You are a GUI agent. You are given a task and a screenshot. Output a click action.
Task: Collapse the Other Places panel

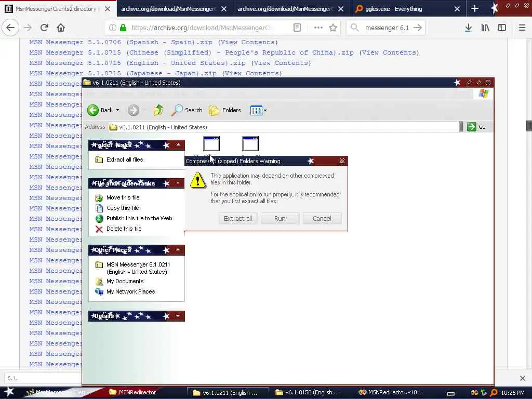tap(178, 250)
